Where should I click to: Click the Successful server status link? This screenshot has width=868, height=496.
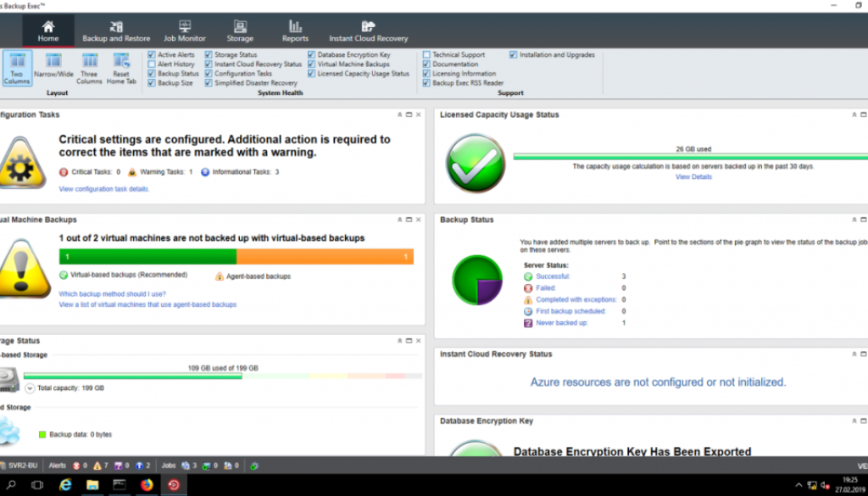point(553,276)
